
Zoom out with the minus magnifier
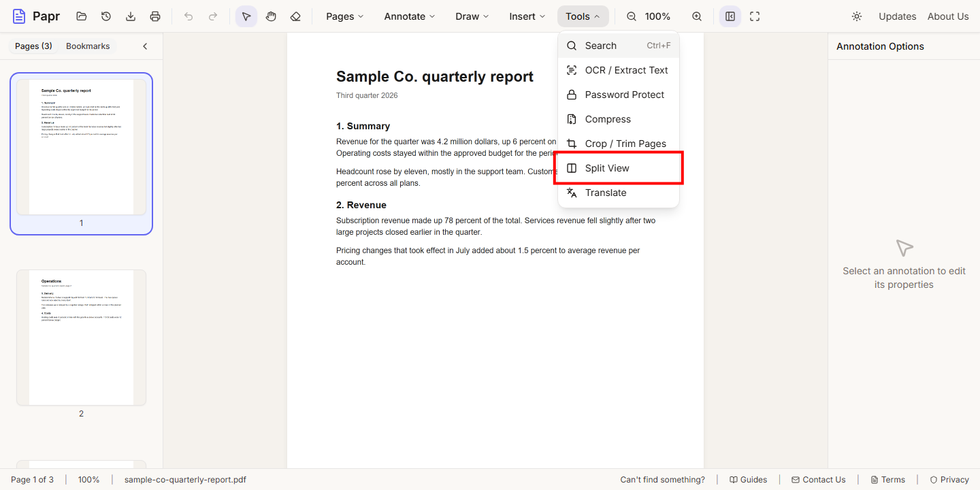632,16
